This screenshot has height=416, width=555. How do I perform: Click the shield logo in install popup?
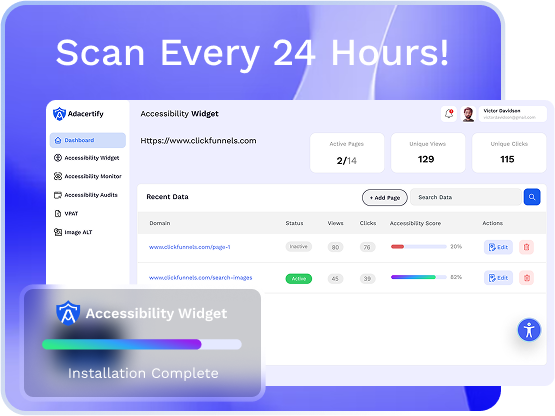68,313
